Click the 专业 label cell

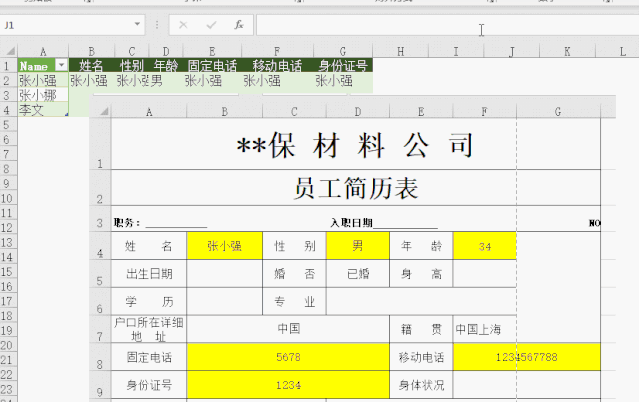pyautogui.click(x=294, y=301)
